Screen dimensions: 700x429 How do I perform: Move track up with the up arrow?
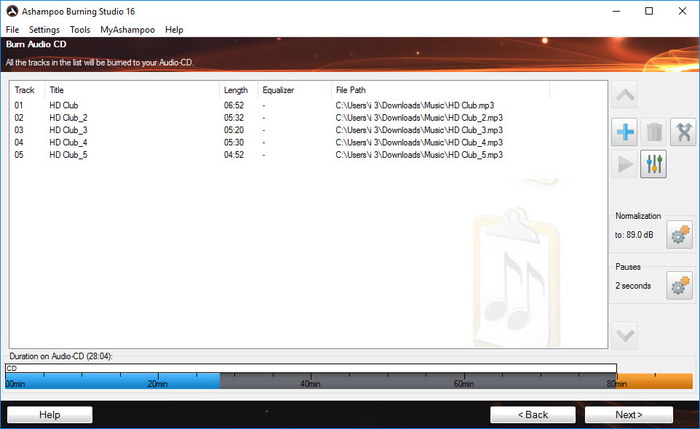click(x=625, y=95)
